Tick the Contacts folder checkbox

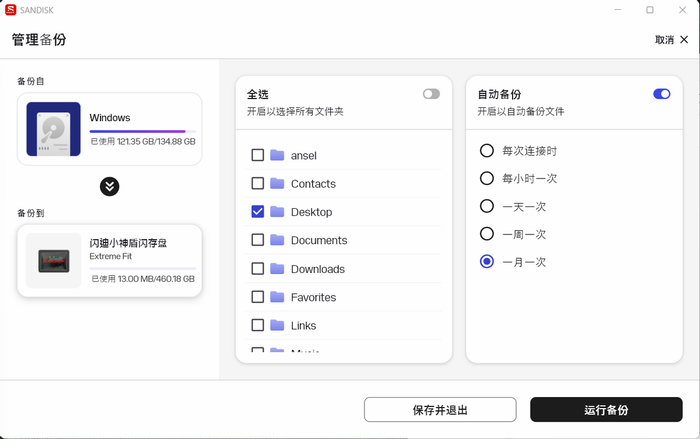[258, 183]
